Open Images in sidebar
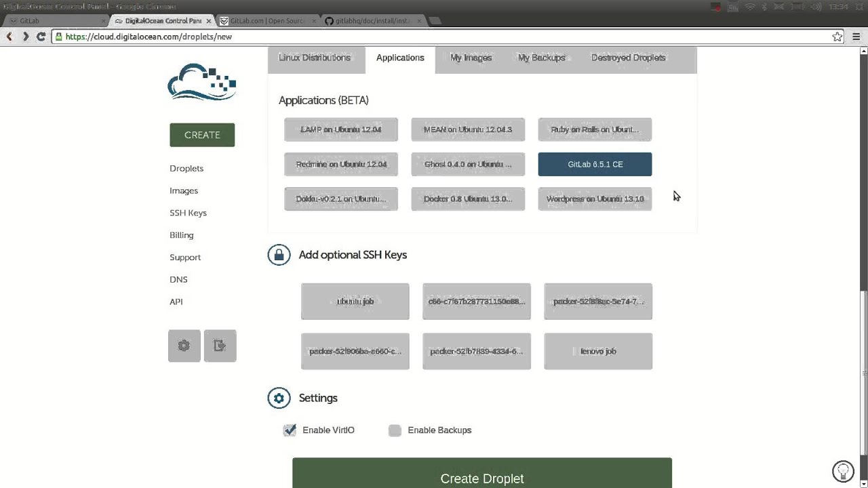 (x=184, y=190)
